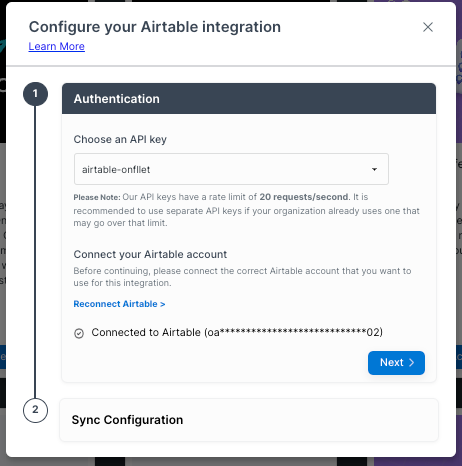Image resolution: width=462 pixels, height=466 pixels.
Task: Close the Airtable integration dialog
Action: pos(428,27)
